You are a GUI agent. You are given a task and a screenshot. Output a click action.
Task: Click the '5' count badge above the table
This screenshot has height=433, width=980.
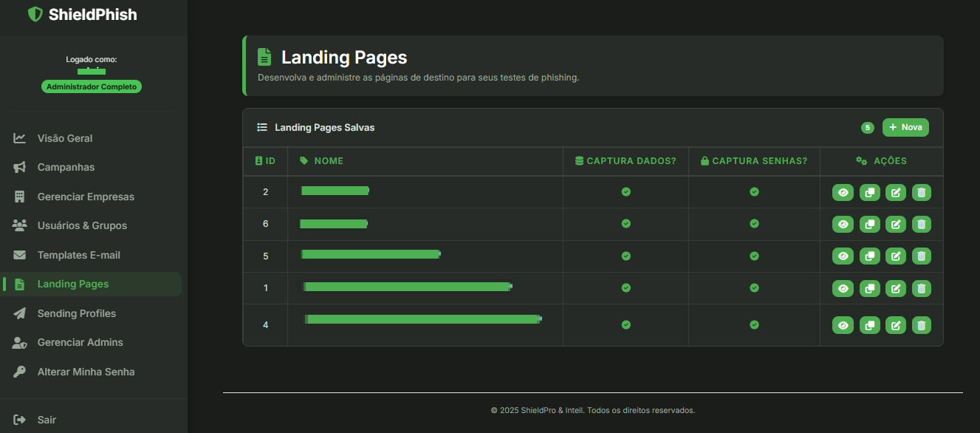tap(867, 127)
